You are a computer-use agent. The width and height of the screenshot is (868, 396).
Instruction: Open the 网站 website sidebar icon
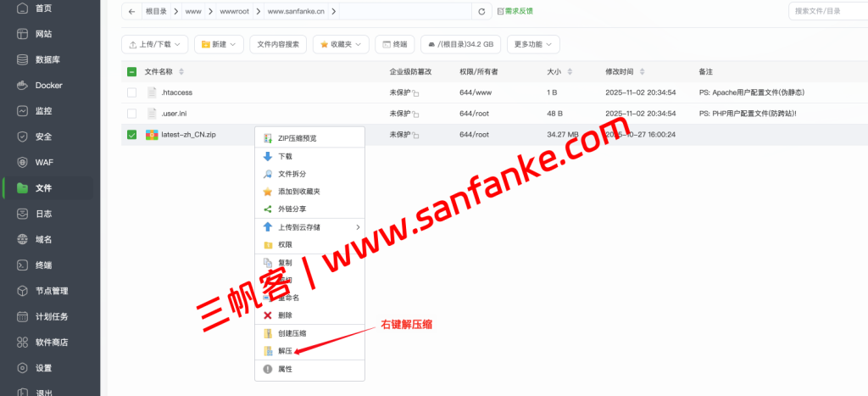pyautogui.click(x=22, y=34)
